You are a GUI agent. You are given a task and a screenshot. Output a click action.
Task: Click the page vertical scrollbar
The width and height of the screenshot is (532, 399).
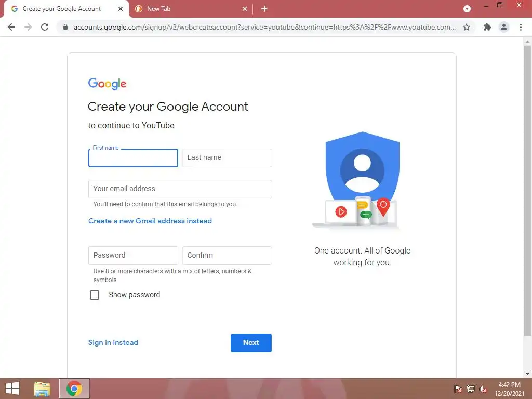pyautogui.click(x=527, y=191)
